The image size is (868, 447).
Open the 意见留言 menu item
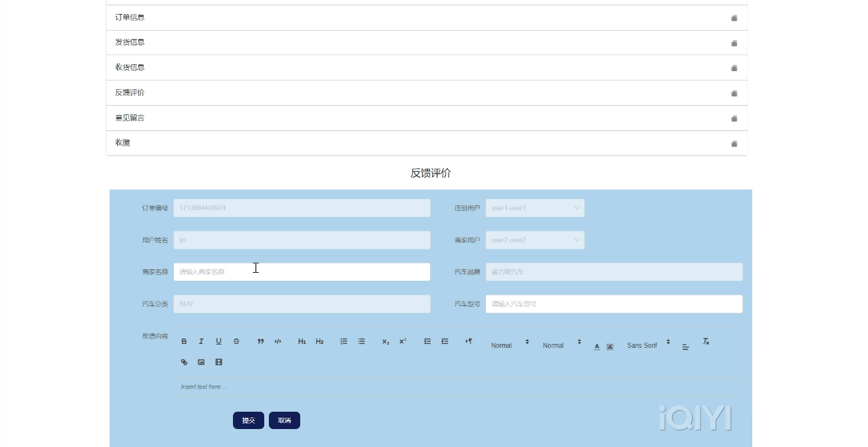[x=426, y=118]
